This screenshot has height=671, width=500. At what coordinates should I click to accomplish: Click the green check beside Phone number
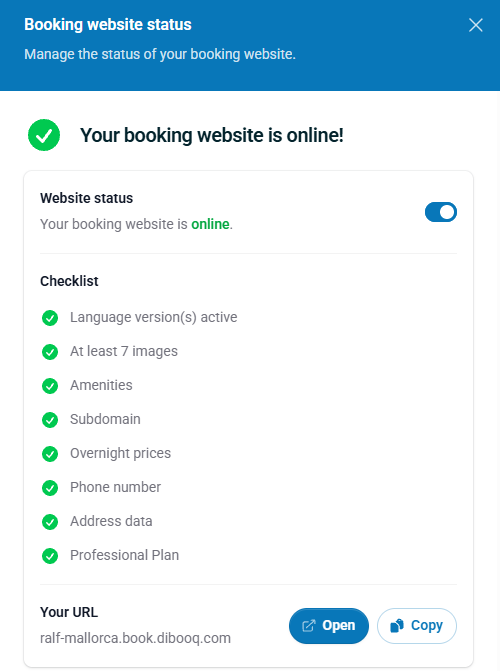[x=50, y=488]
